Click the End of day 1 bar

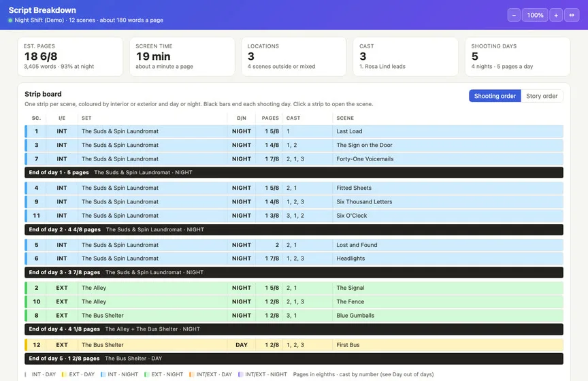[294, 173]
